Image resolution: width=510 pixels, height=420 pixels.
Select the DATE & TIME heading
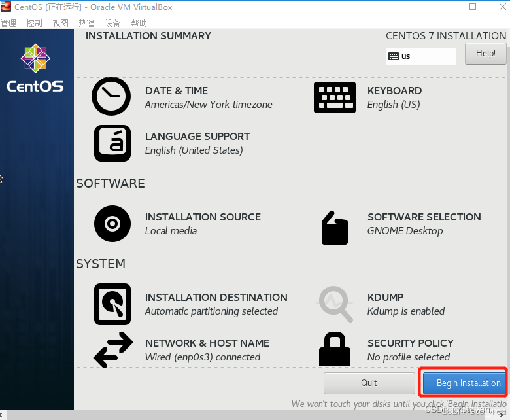177,91
